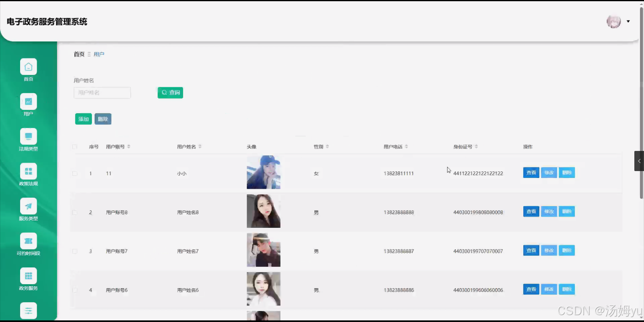Go to 首页 in breadcrumb
Viewport: 644px width, 322px height.
[79, 54]
